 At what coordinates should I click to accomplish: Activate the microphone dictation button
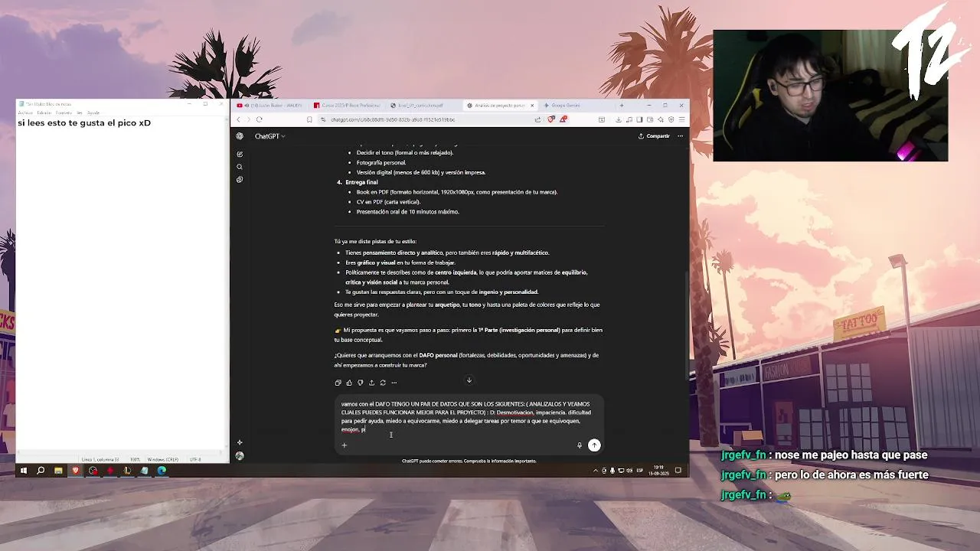point(580,445)
